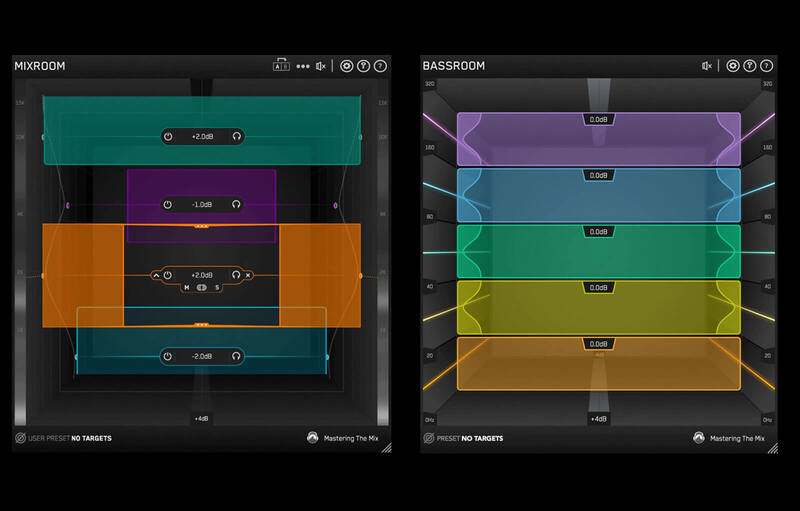Image resolution: width=800 pixels, height=511 pixels.
Task: Solo the cyan -2.0dB band via headphones icon
Action: (x=236, y=356)
